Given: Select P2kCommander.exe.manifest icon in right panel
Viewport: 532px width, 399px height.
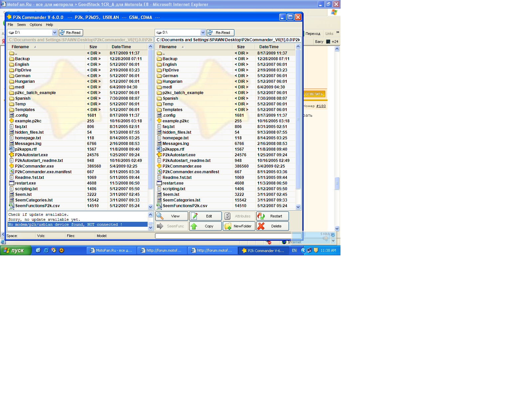Looking at the screenshot, I should pos(159,172).
